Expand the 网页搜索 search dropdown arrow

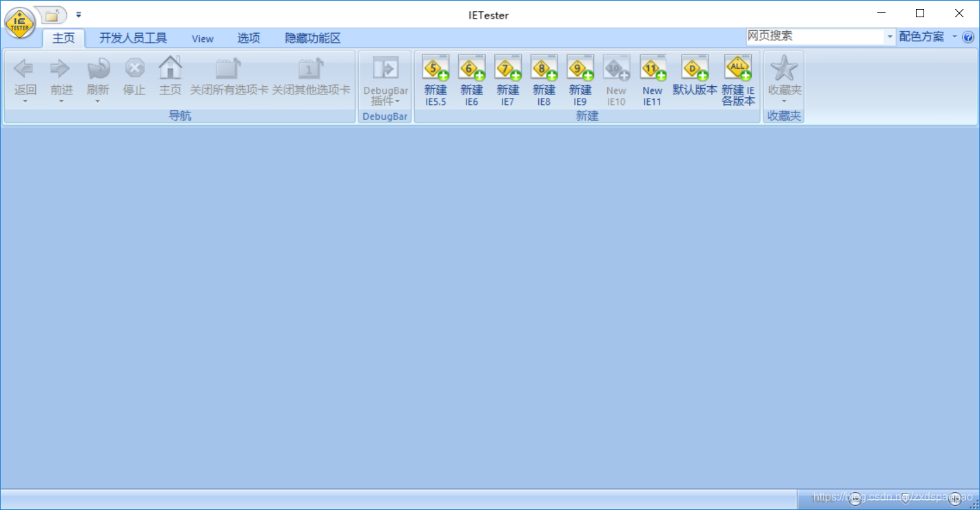point(890,37)
